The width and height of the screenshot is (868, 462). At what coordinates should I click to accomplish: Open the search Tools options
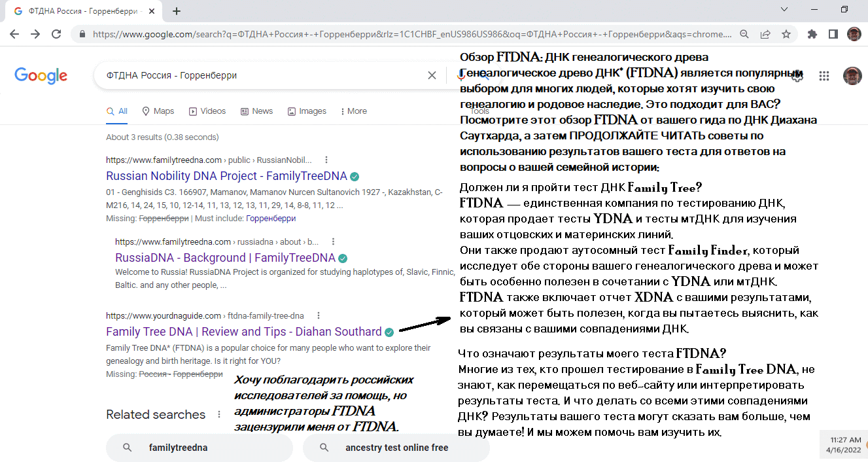479,111
